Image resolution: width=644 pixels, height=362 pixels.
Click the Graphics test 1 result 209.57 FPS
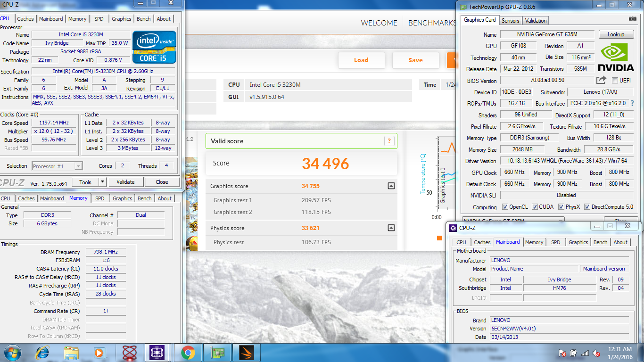pyautogui.click(x=316, y=200)
